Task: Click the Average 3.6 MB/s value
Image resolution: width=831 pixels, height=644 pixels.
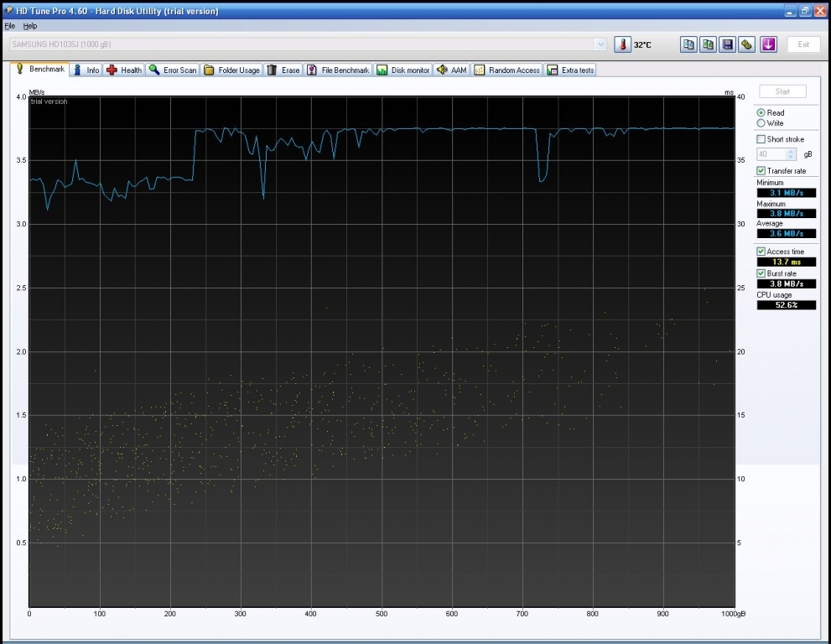Action: point(787,234)
